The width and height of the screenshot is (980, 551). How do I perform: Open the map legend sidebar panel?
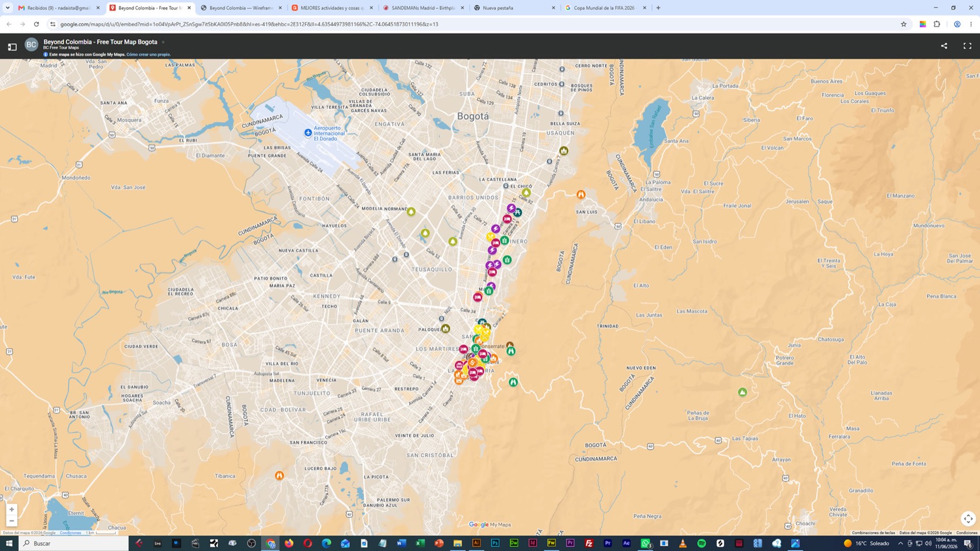point(12,47)
